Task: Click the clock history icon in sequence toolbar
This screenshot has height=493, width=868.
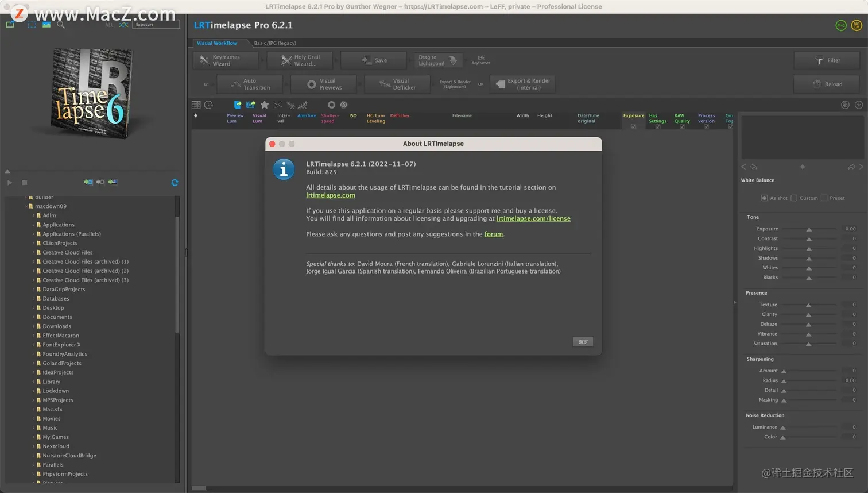Action: (x=208, y=105)
